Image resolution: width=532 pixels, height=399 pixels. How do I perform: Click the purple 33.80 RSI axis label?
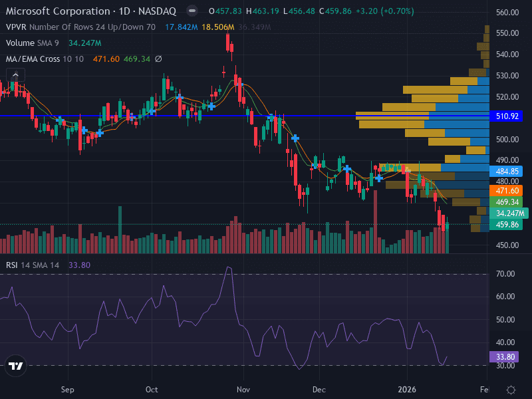pos(505,357)
